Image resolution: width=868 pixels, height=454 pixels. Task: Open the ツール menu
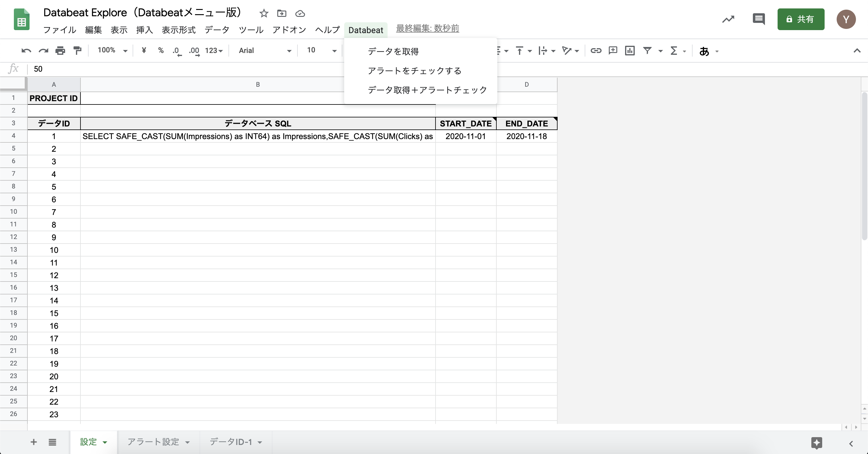(x=251, y=30)
